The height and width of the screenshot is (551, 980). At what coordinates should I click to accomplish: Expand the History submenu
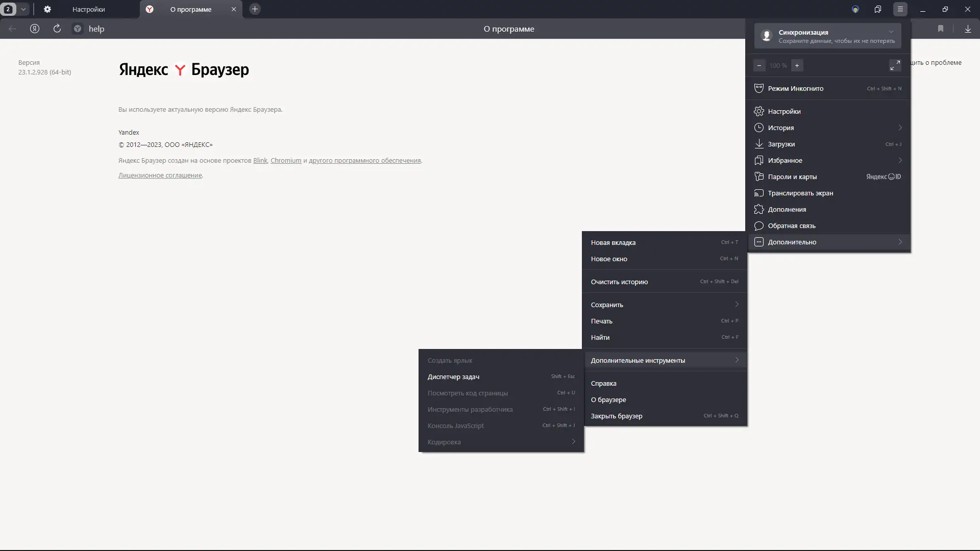click(x=900, y=128)
